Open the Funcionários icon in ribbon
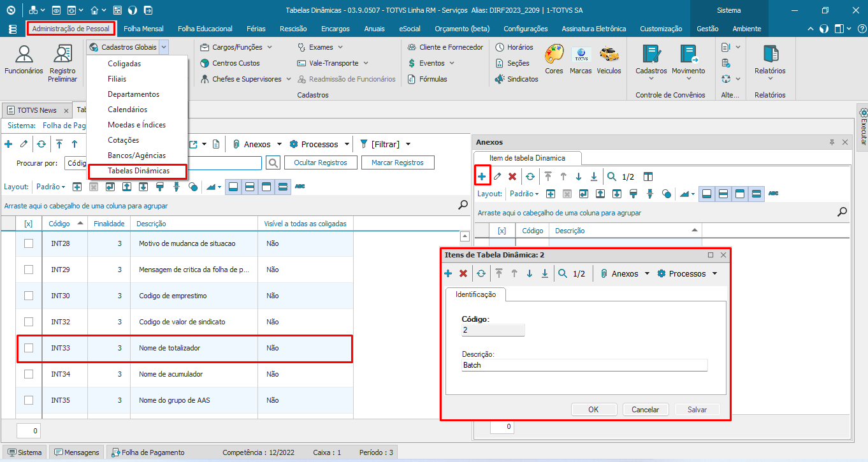The width and height of the screenshot is (868, 462). tap(24, 61)
